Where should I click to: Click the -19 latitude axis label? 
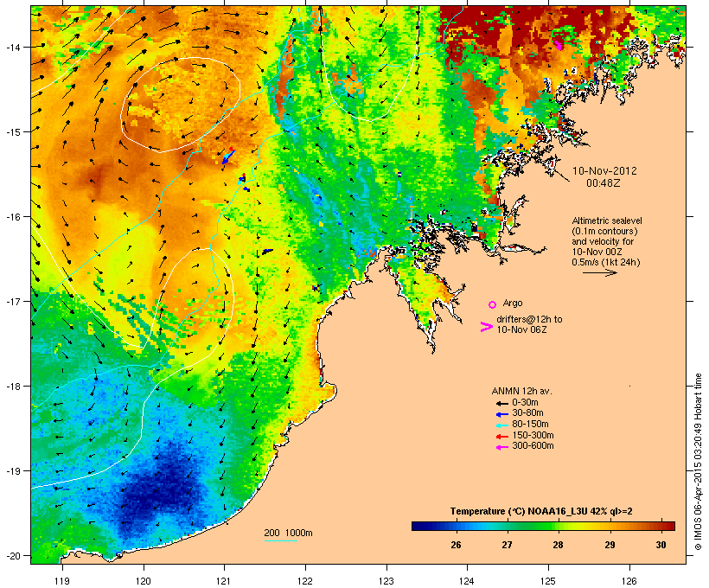(13, 471)
